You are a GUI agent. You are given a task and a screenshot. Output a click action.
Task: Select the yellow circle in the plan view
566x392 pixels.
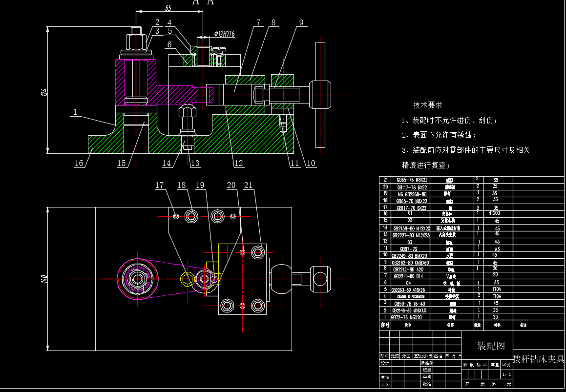pyautogui.click(x=187, y=279)
